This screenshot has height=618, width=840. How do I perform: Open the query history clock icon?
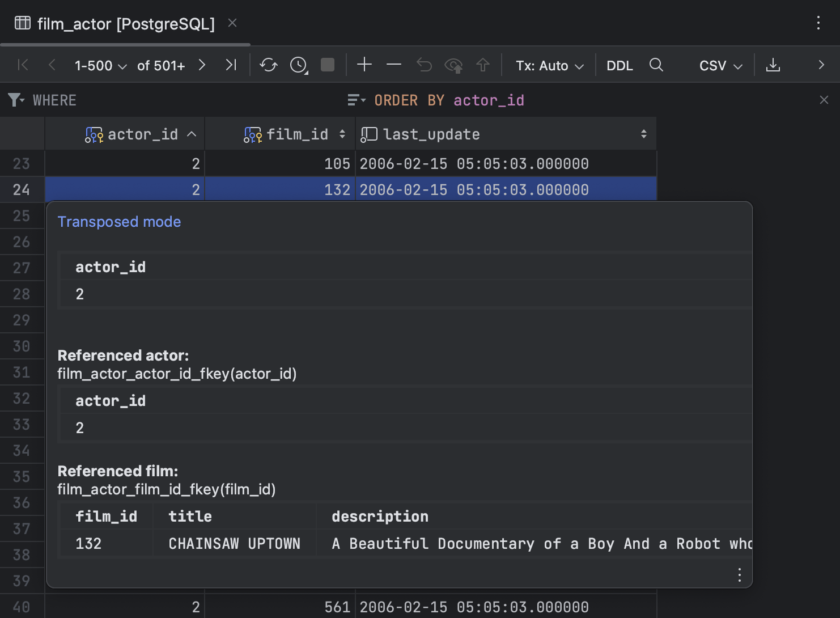coord(298,65)
